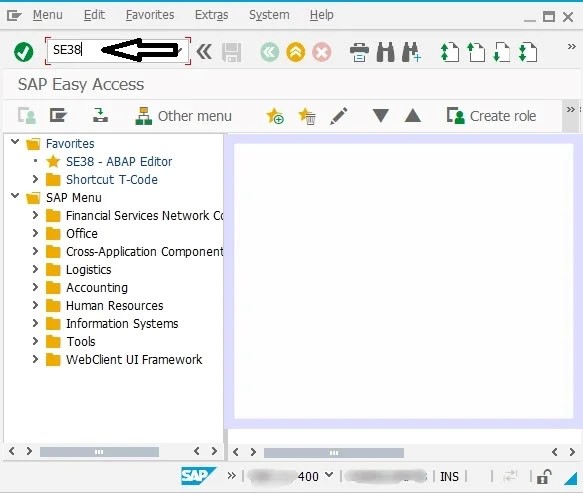Viewport: 583px width, 493px height.
Task: Expand the Human Resources folder
Action: pos(35,305)
